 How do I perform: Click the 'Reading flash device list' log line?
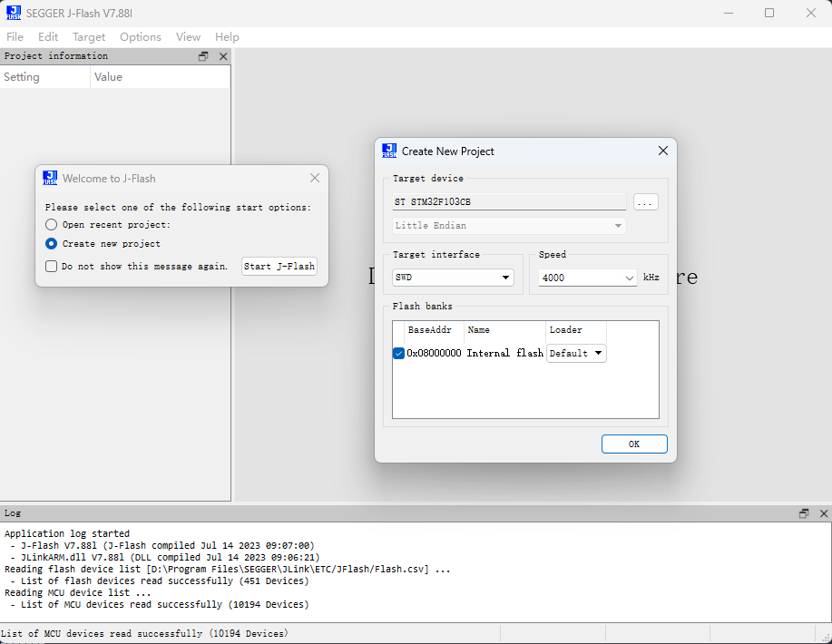coord(227,570)
